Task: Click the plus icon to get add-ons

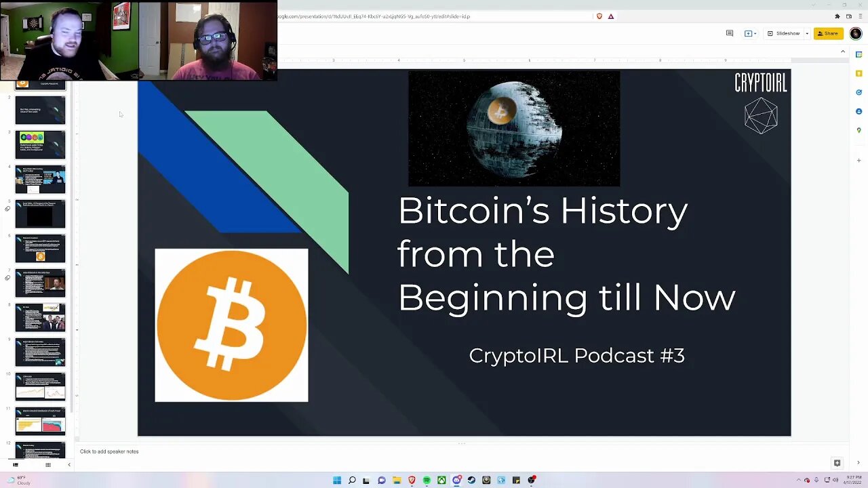Action: pos(859,161)
